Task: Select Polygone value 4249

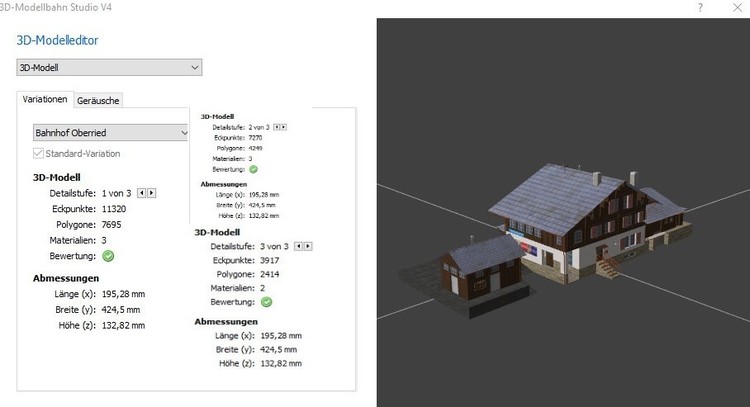Action: 255,148
